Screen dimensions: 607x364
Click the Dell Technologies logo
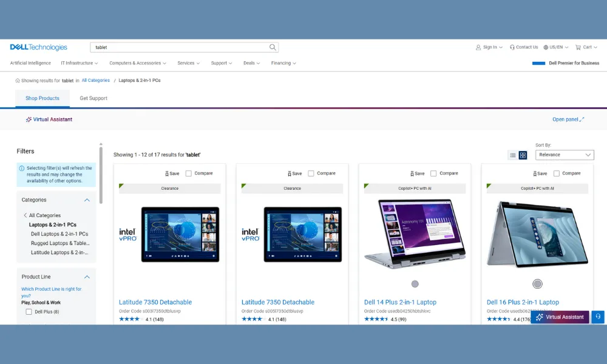(x=39, y=47)
